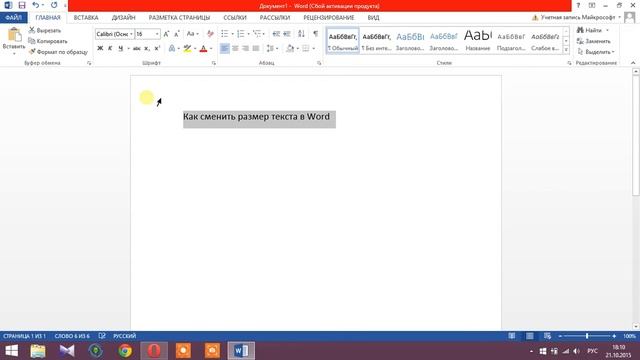Toggle underline (Ч) formatting
Viewport: 640px width, 360px height.
(120, 48)
